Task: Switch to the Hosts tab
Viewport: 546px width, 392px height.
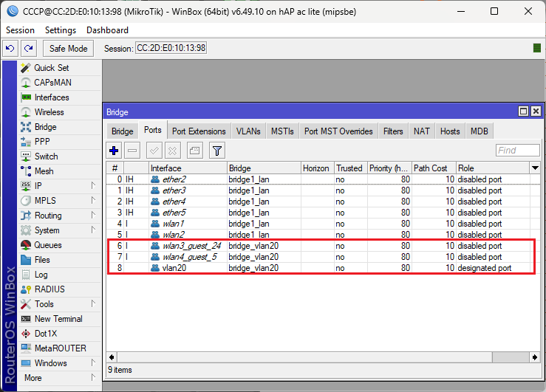Action: pos(450,131)
